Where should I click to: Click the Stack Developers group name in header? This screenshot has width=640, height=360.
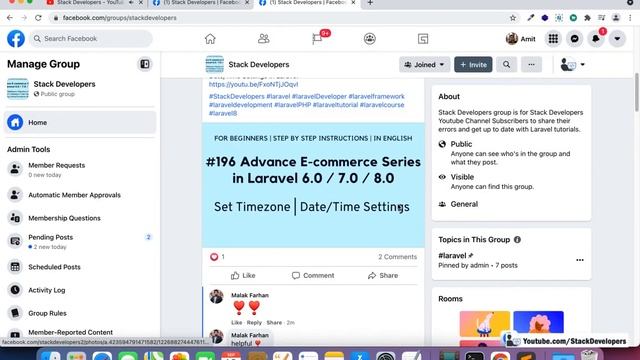(x=259, y=64)
